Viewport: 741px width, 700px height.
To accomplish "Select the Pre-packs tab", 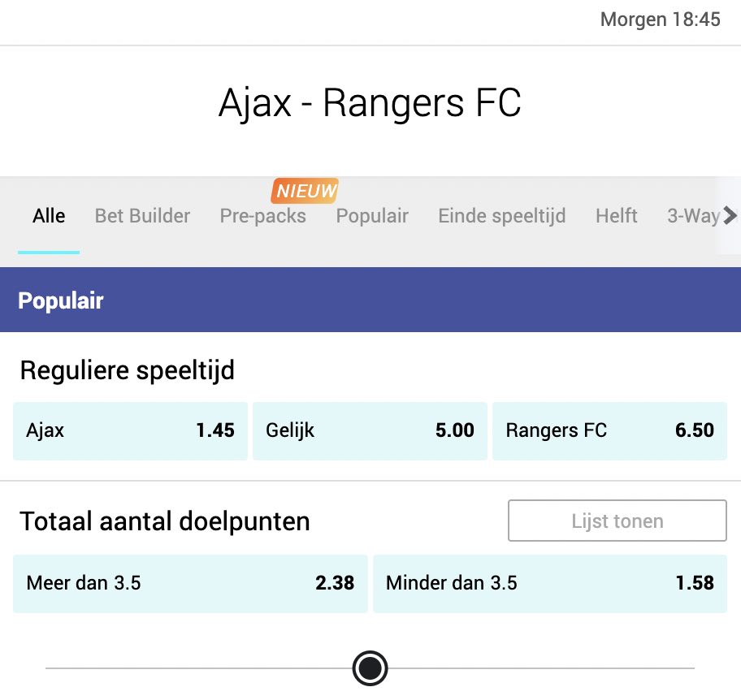I will tap(262, 216).
